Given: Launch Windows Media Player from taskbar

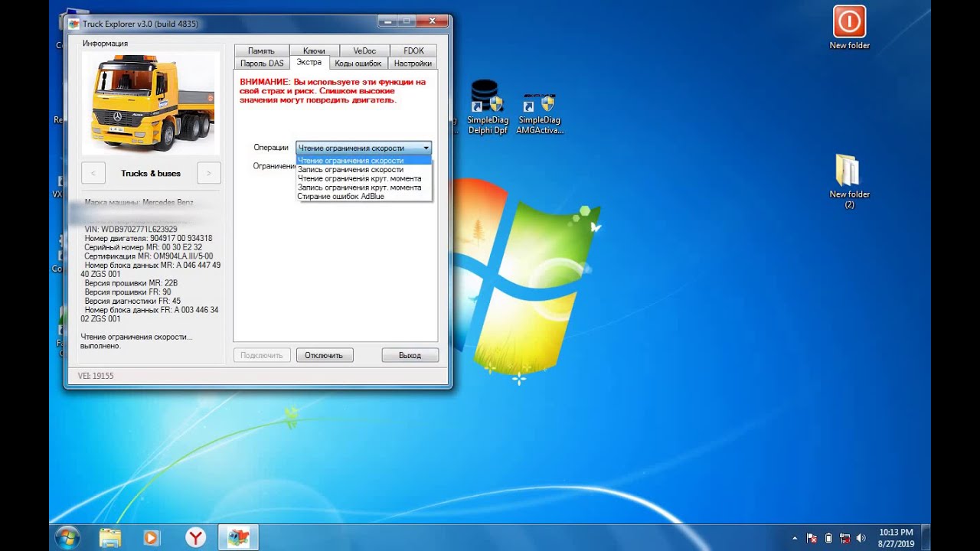Looking at the screenshot, I should (x=151, y=537).
